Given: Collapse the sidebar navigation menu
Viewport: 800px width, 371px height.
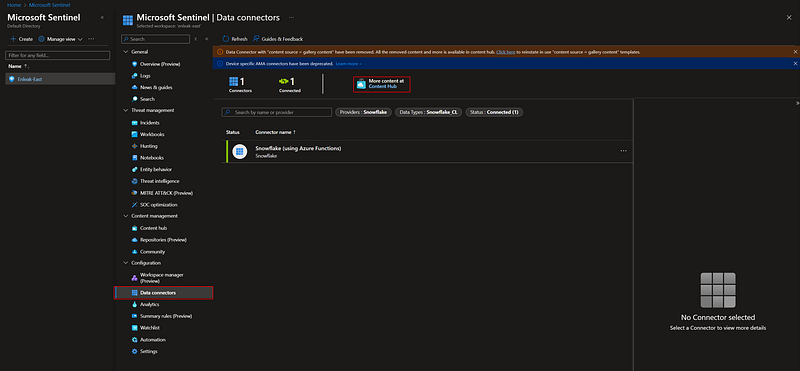Looking at the screenshot, I should 207,39.
